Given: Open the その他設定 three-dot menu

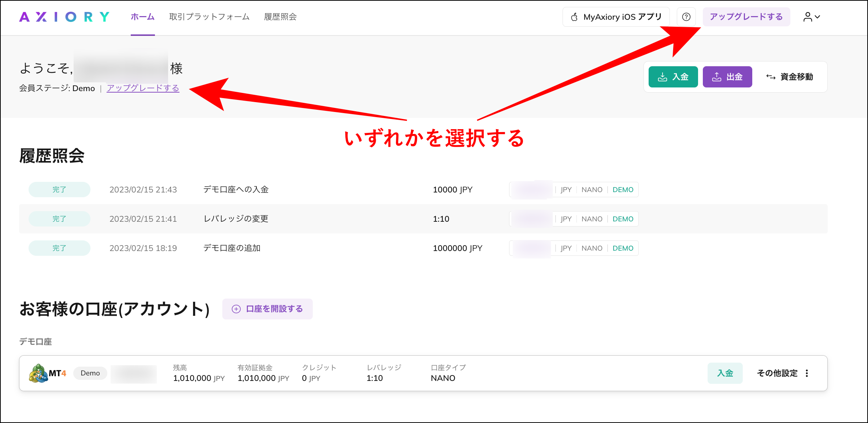Looking at the screenshot, I should pyautogui.click(x=807, y=373).
